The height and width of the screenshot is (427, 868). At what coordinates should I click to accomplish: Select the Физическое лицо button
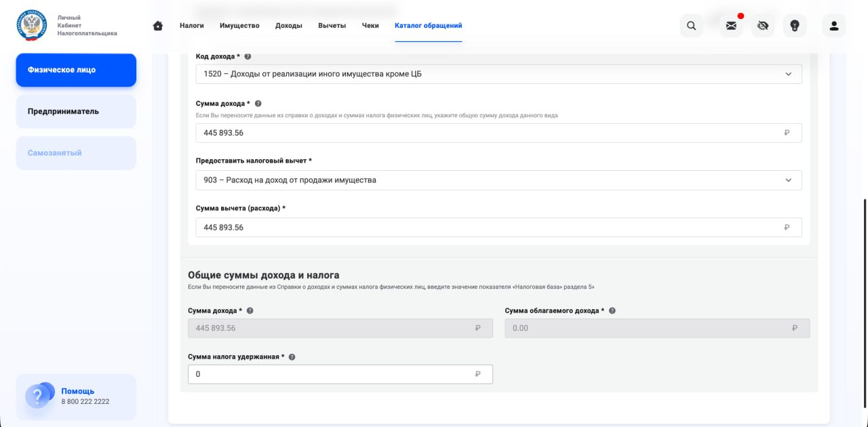(76, 70)
